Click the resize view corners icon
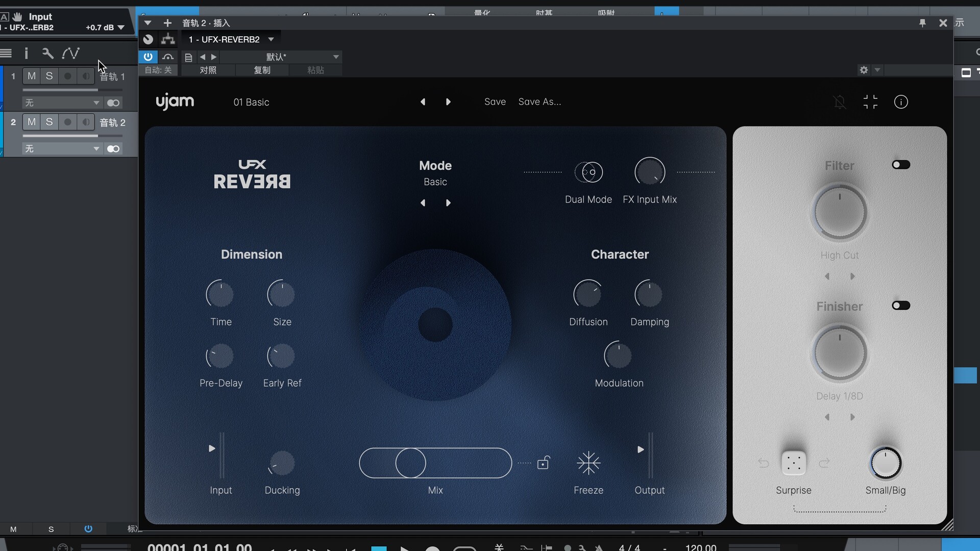This screenshot has width=980, height=551. 870,102
